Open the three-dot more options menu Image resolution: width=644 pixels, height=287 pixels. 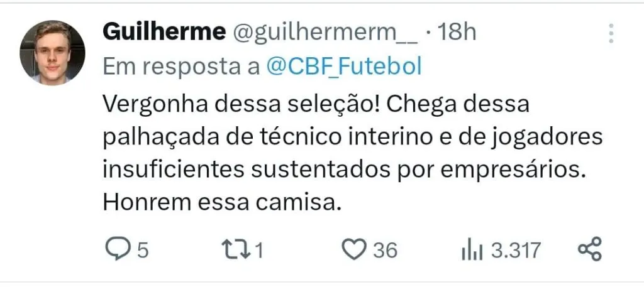pyautogui.click(x=609, y=34)
